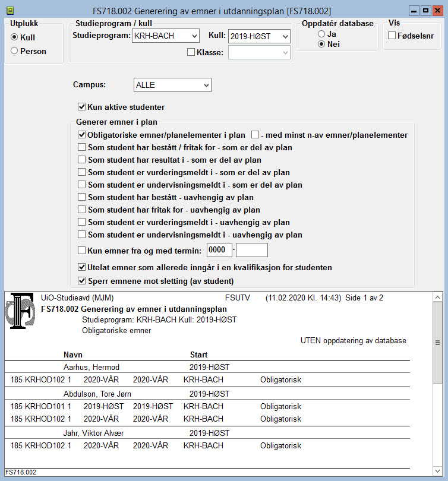This screenshot has height=481, width=448.
Task: Check undervisningsmeldt i - som er del av plan
Action: [81, 185]
